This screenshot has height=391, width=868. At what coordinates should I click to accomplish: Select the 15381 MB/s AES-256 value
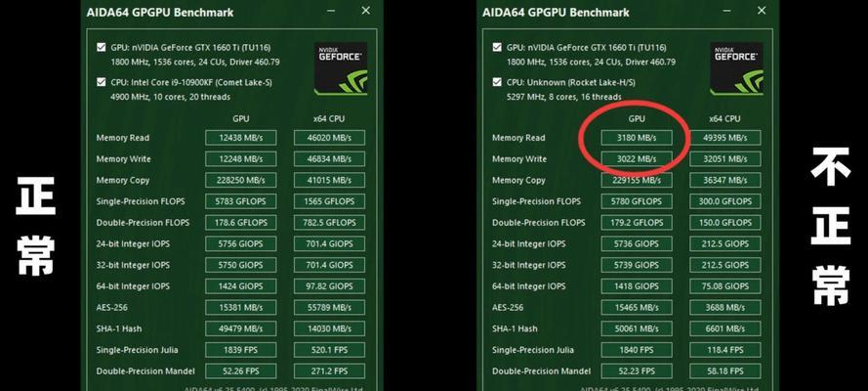click(x=241, y=307)
